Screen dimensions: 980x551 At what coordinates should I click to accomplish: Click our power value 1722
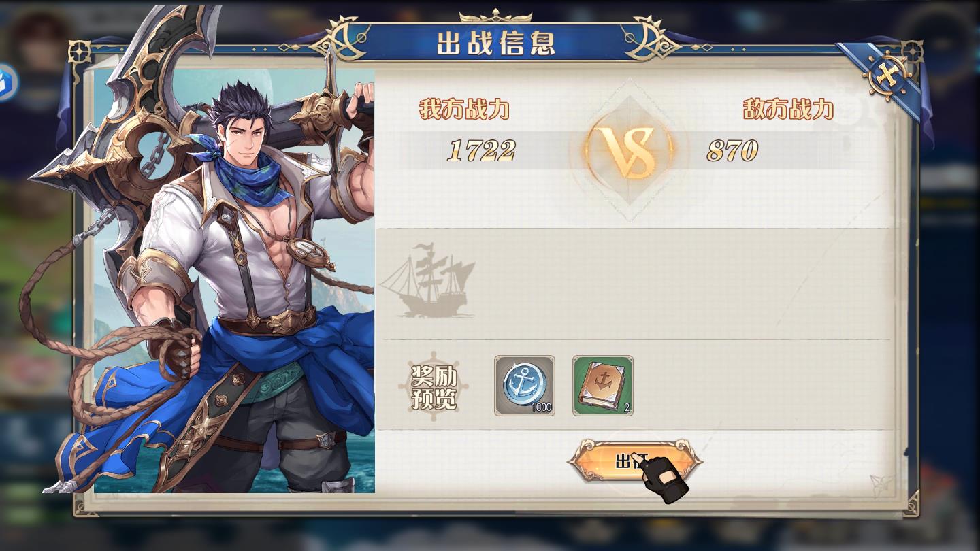(481, 151)
